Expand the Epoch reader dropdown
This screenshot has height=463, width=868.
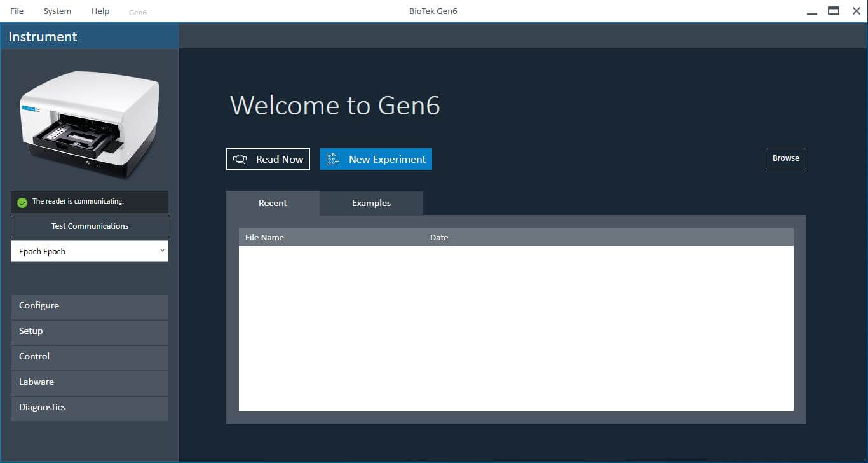(x=162, y=251)
